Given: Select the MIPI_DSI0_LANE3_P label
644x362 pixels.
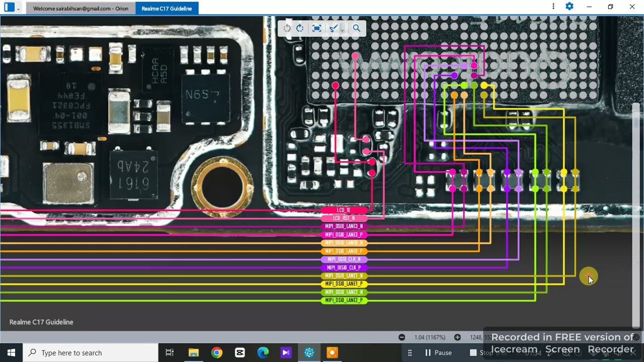Looking at the screenshot, I should [x=344, y=235].
